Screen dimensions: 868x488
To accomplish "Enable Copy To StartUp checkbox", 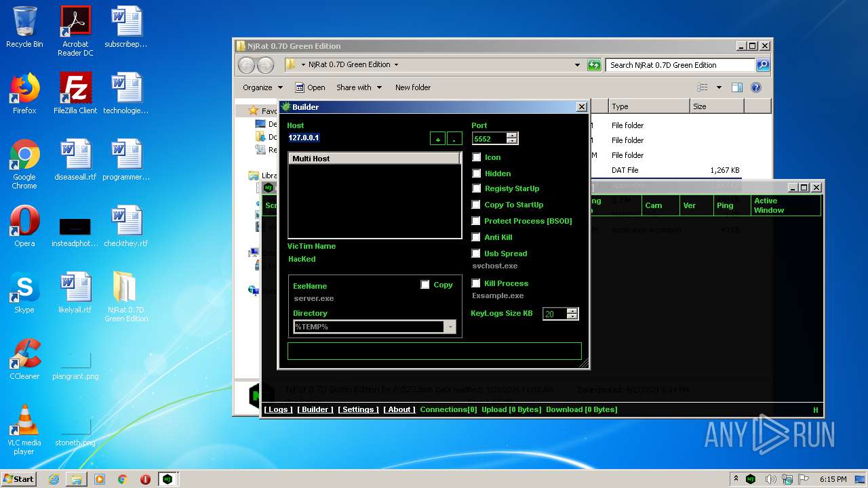I will [x=477, y=205].
